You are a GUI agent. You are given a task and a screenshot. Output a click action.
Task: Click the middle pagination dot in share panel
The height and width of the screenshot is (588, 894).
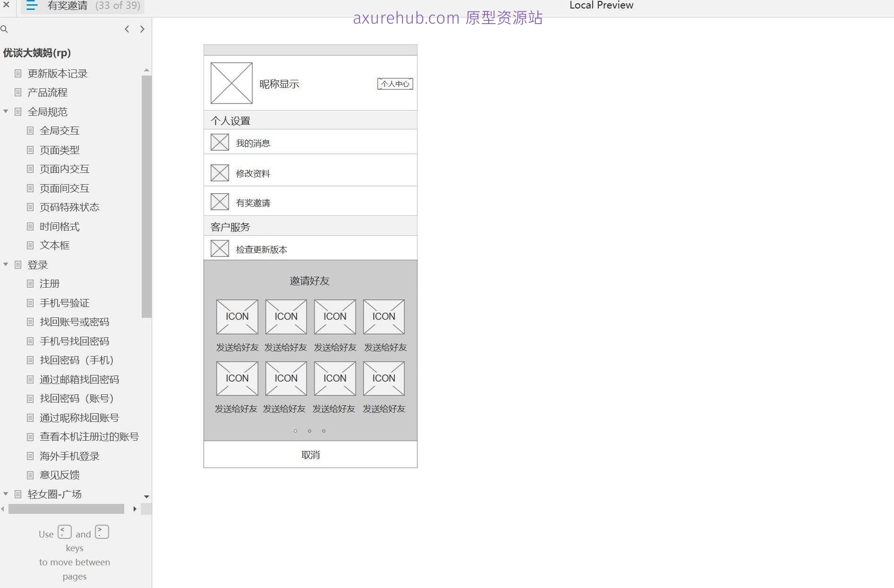(309, 431)
